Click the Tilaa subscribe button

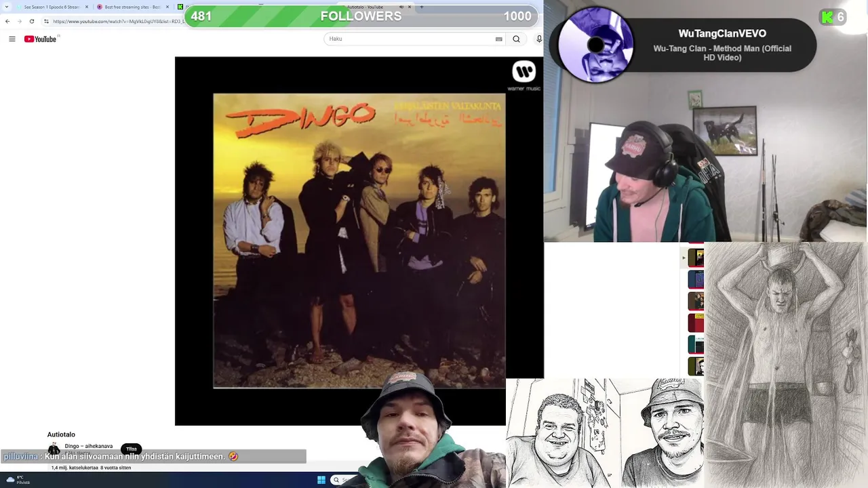coord(132,449)
